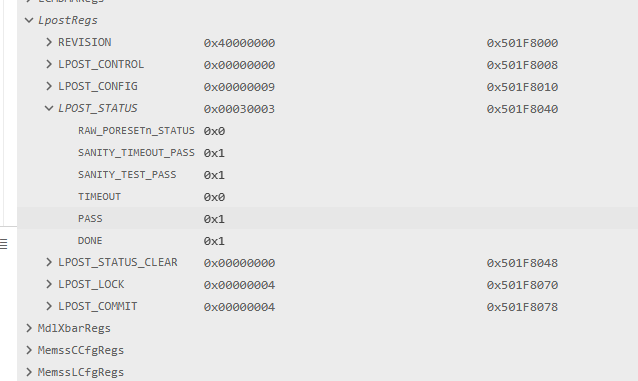The width and height of the screenshot is (638, 381).
Task: Expand the REVISION register
Action: tap(49, 42)
